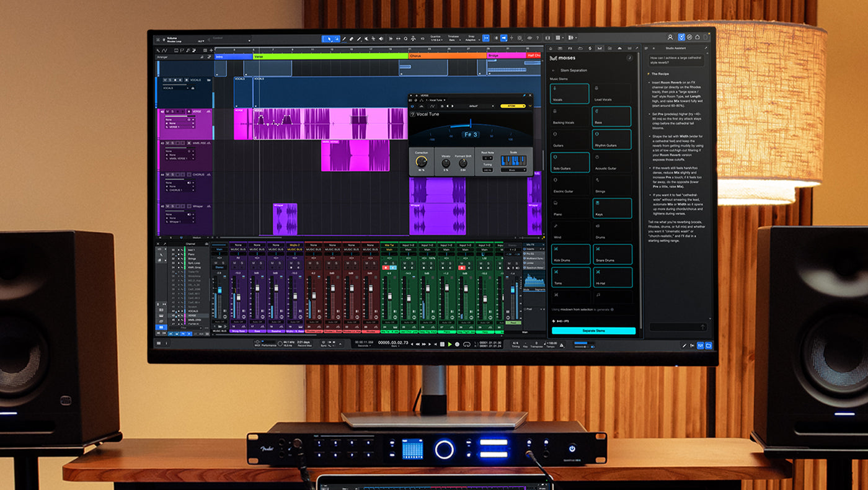This screenshot has width=868, height=490.
Task: Toggle the Kick Drums stem tile
Action: point(570,254)
